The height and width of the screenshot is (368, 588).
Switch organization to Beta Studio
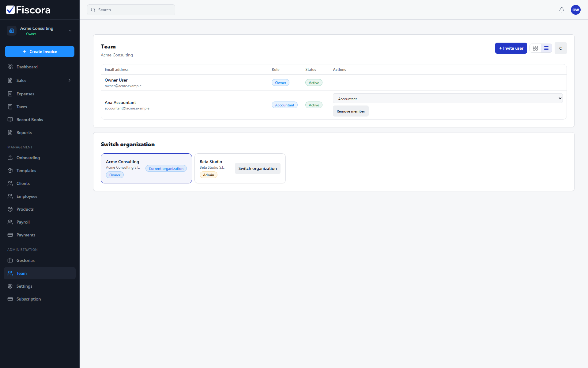coord(258,168)
